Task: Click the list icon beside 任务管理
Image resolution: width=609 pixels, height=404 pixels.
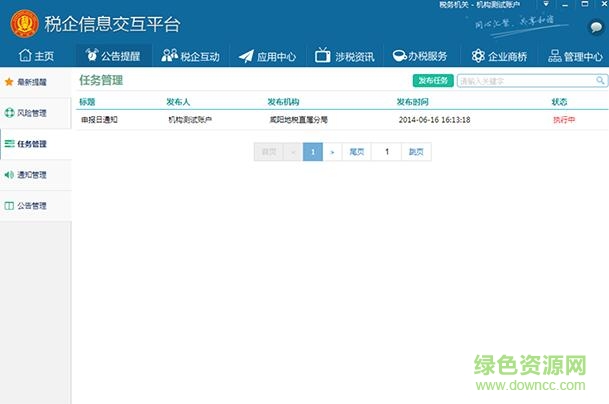Action: (9, 144)
